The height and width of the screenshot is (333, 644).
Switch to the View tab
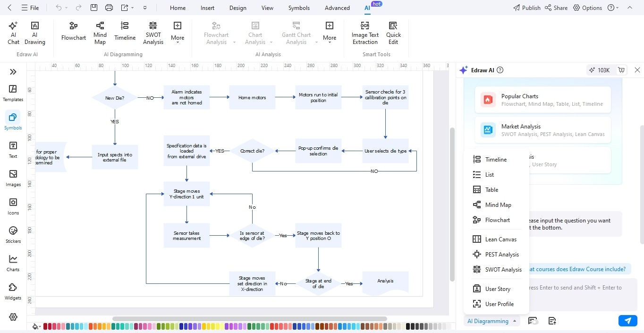(267, 8)
